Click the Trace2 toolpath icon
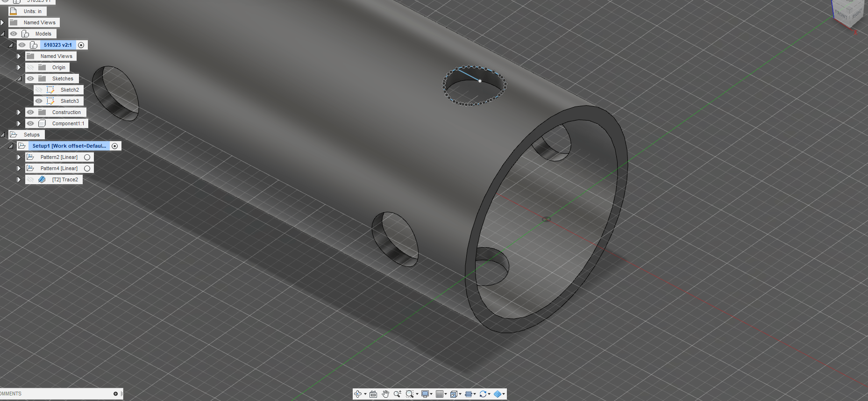868x401 pixels. coord(42,179)
